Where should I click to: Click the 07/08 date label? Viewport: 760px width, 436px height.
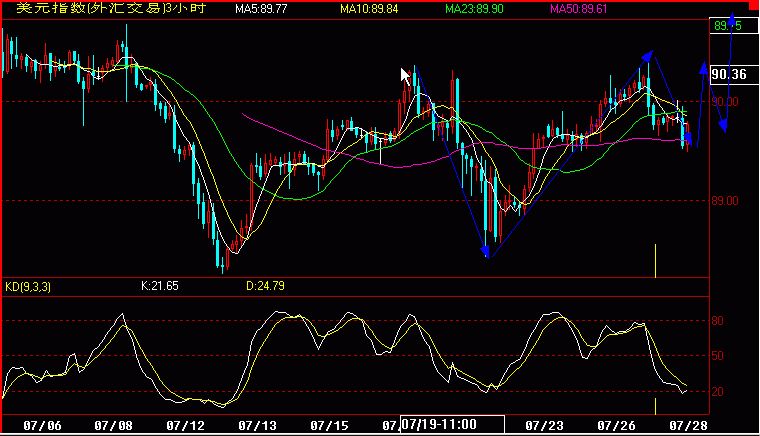click(x=113, y=426)
